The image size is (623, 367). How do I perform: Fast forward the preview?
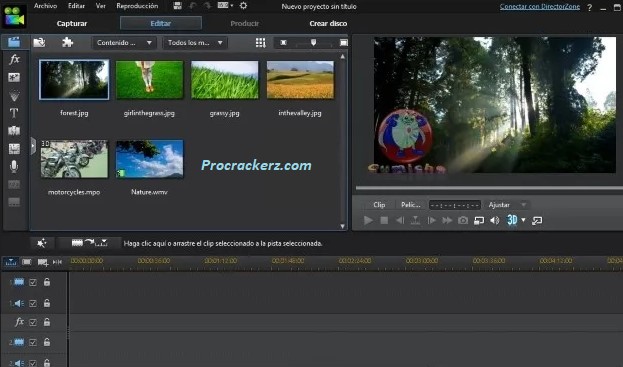[447, 220]
